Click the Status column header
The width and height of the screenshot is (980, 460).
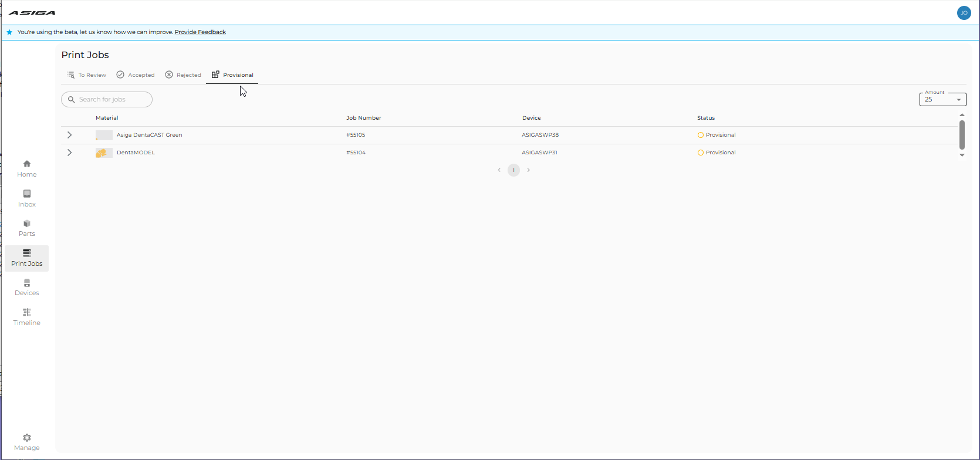(706, 118)
